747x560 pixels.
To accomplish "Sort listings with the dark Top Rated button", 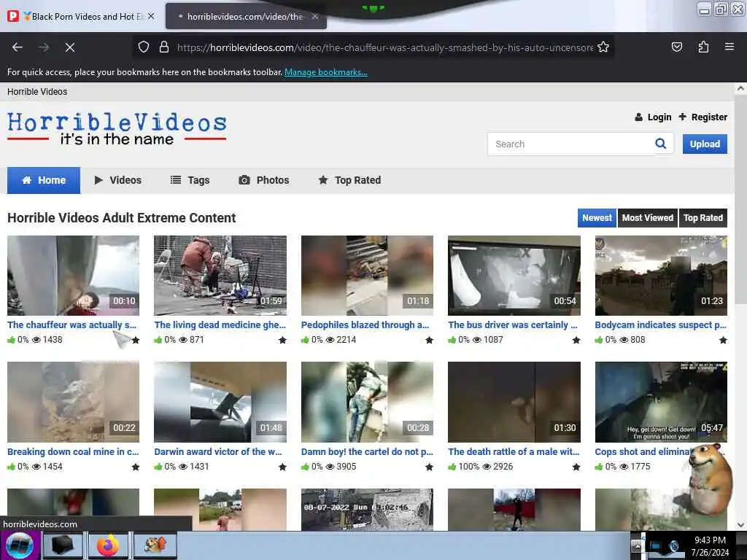I will pos(703,217).
